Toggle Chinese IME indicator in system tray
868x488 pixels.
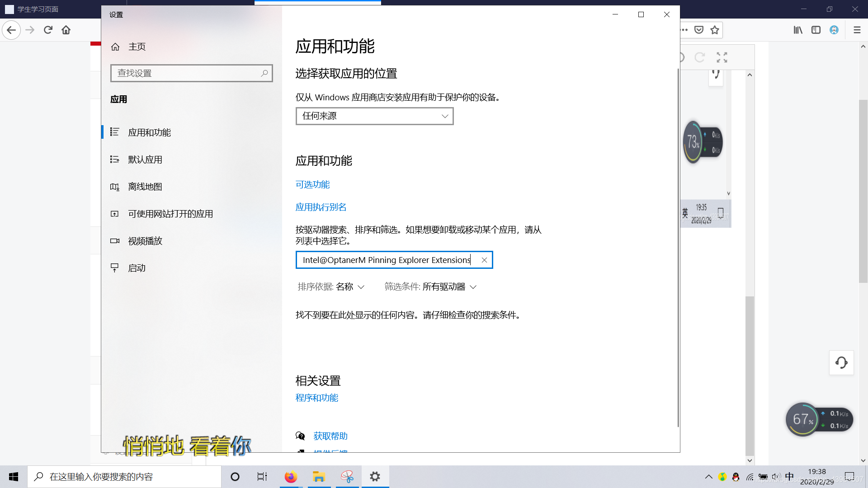click(x=789, y=477)
